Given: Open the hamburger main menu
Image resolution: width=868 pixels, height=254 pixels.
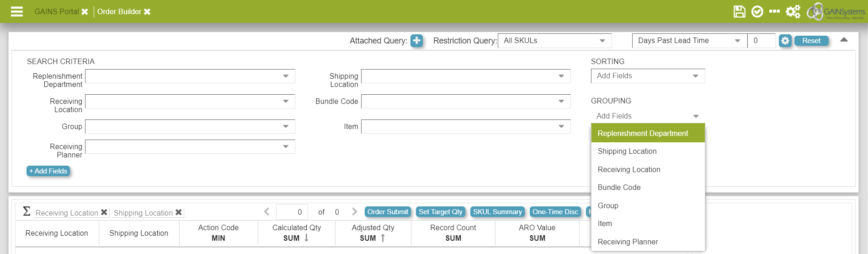Looking at the screenshot, I should pos(17,11).
